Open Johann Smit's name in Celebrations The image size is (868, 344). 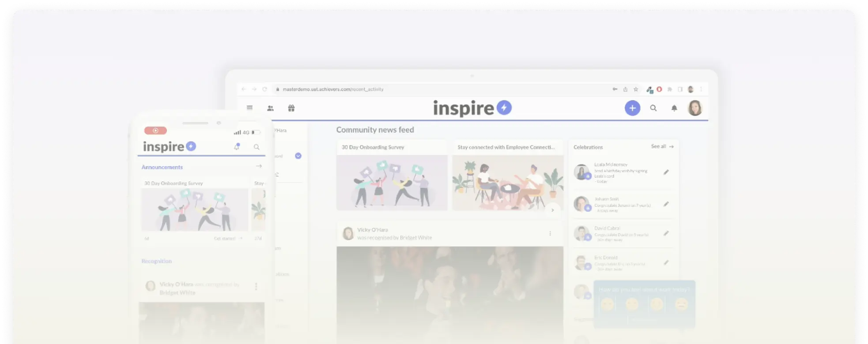click(607, 199)
